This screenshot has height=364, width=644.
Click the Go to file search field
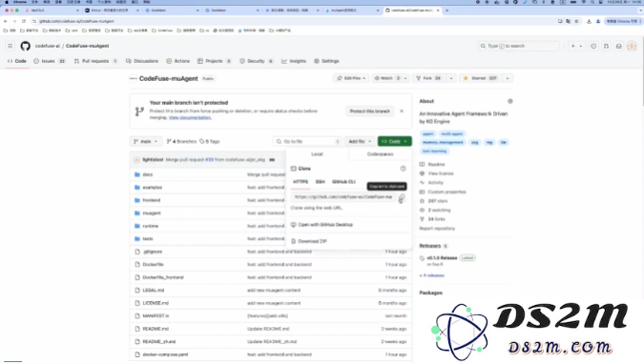307,142
